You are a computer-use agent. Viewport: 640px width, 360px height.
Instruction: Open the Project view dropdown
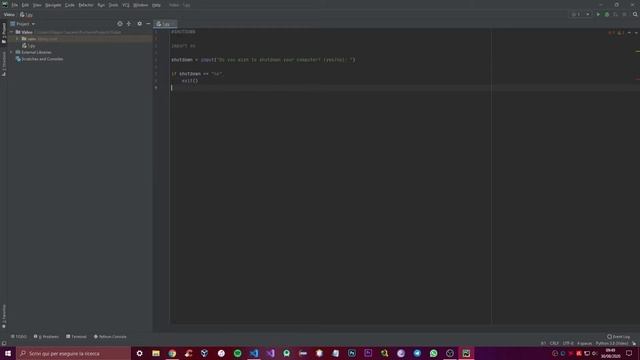23,24
